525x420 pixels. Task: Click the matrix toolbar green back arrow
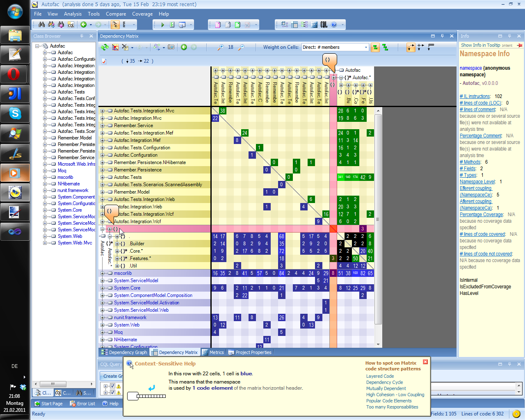tap(184, 47)
